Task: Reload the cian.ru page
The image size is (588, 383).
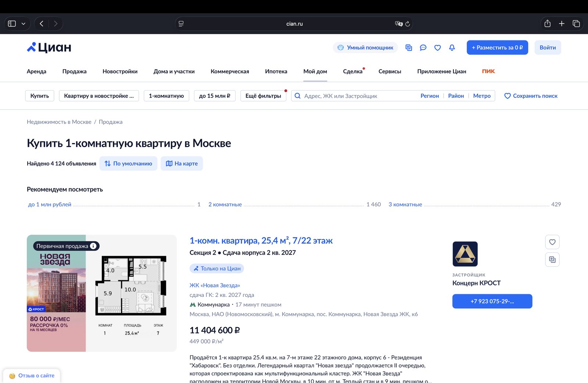Action: click(x=408, y=24)
